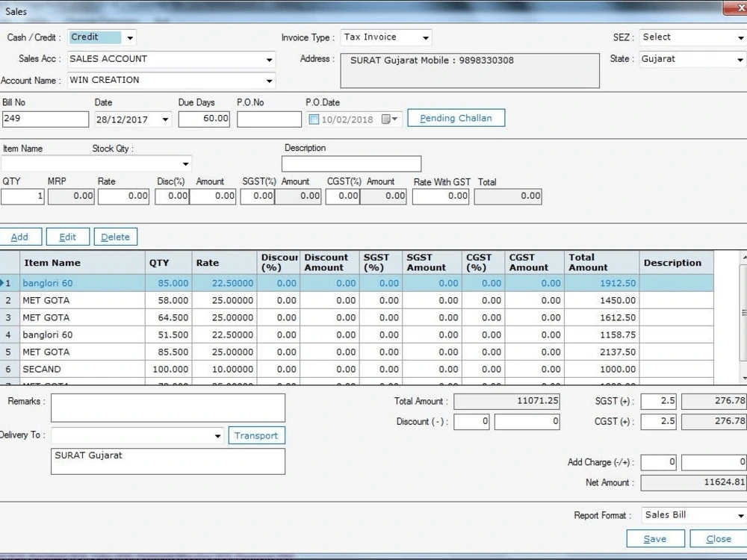Expand the Sales Acc combo box
This screenshot has height=560, width=747.
pyautogui.click(x=269, y=60)
